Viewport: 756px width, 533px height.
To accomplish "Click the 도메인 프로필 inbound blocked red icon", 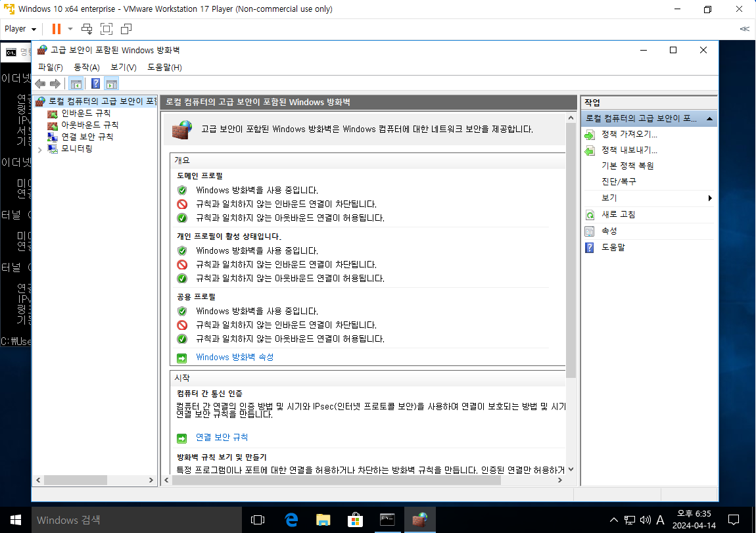I will [181, 204].
